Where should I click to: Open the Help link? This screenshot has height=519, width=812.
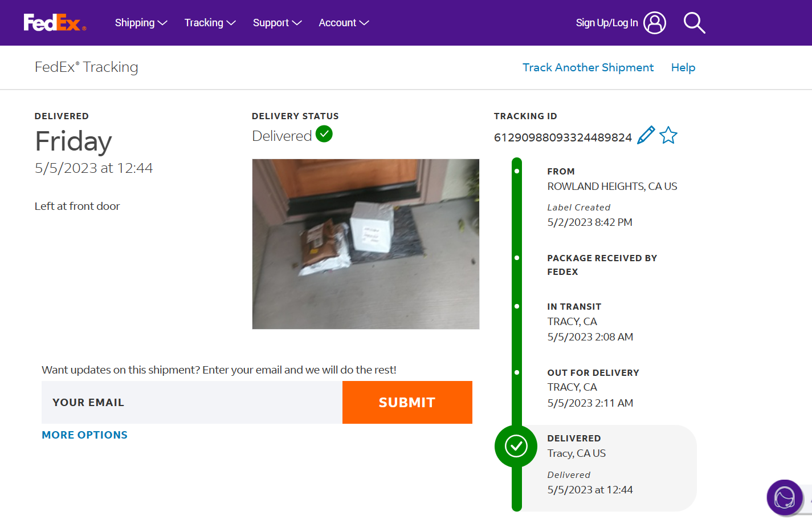pyautogui.click(x=683, y=67)
